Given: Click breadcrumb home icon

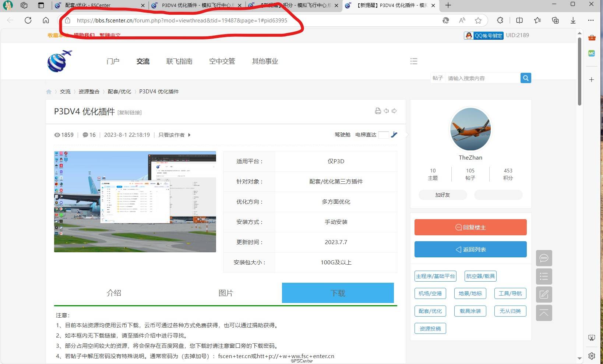Looking at the screenshot, I should [49, 92].
